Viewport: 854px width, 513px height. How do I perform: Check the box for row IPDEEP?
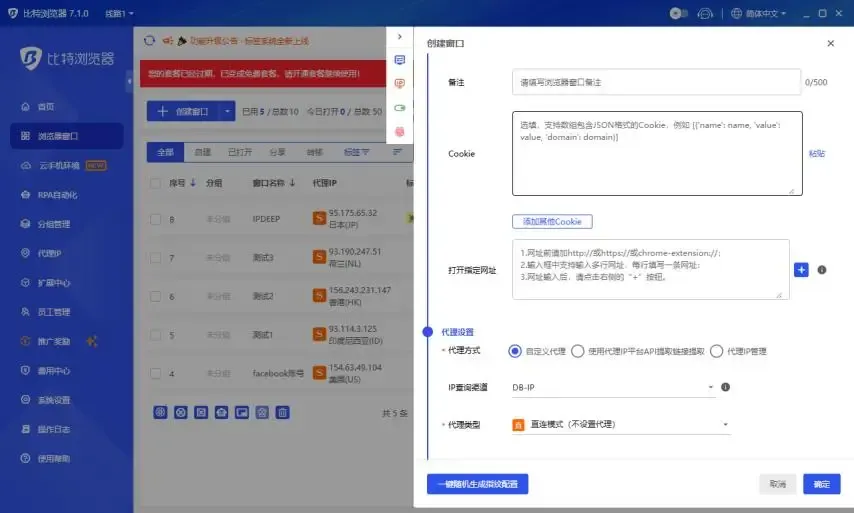[x=155, y=219]
